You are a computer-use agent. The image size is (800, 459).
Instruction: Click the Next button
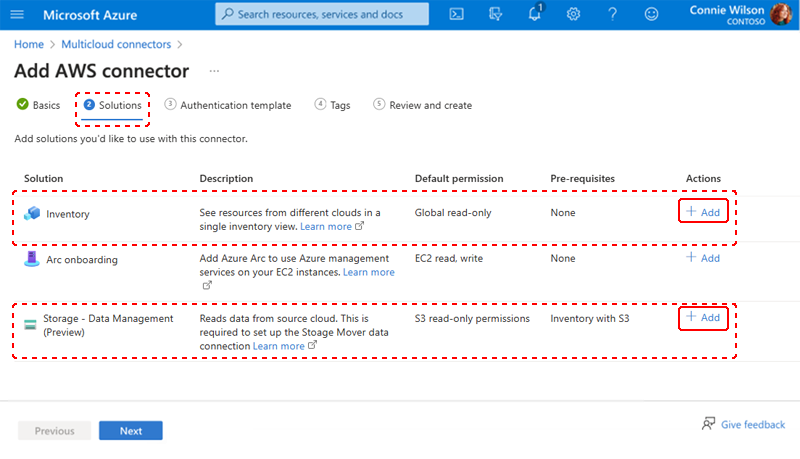(131, 430)
